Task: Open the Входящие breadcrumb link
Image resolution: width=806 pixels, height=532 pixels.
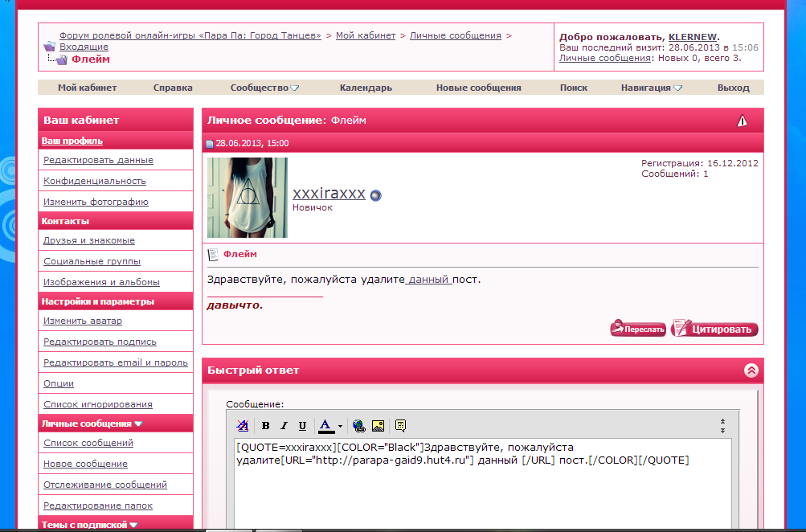Action: (84, 47)
